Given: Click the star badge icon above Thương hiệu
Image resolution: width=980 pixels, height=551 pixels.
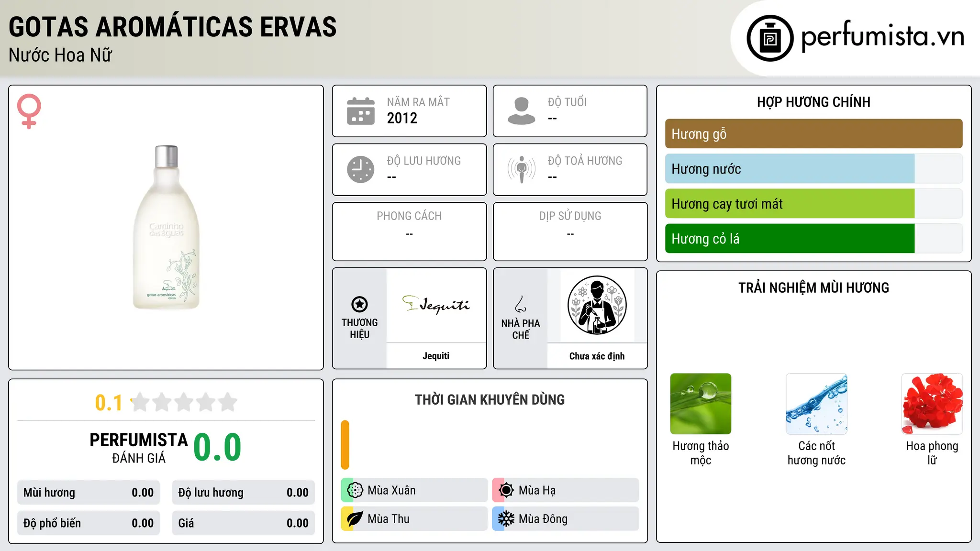Looking at the screenshot, I should [359, 304].
